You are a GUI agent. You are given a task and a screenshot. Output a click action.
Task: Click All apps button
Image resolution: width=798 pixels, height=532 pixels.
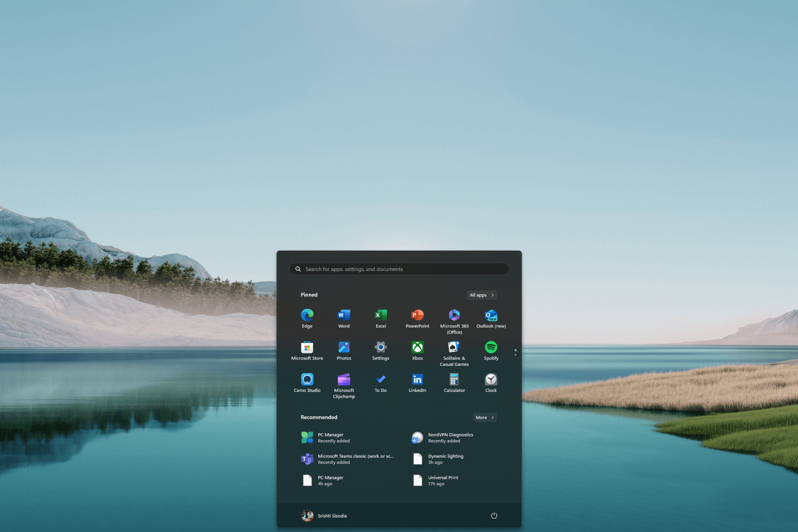[x=482, y=295]
